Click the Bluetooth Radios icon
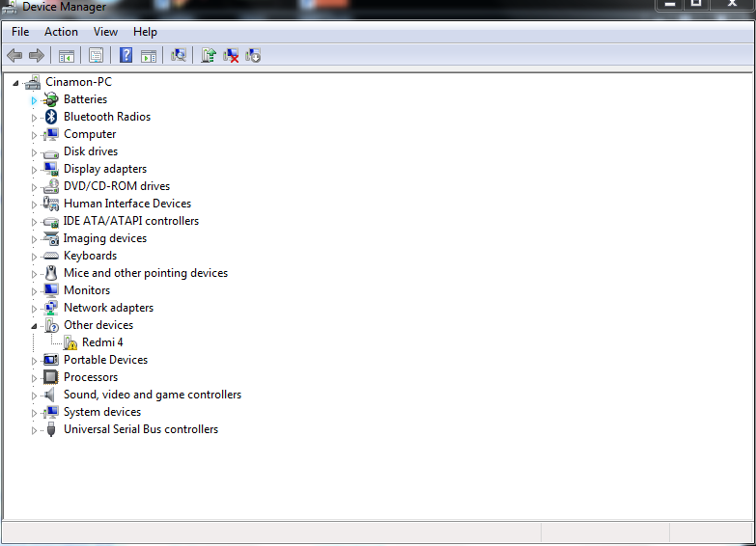Viewport: 756px width, 546px height. pos(51,117)
